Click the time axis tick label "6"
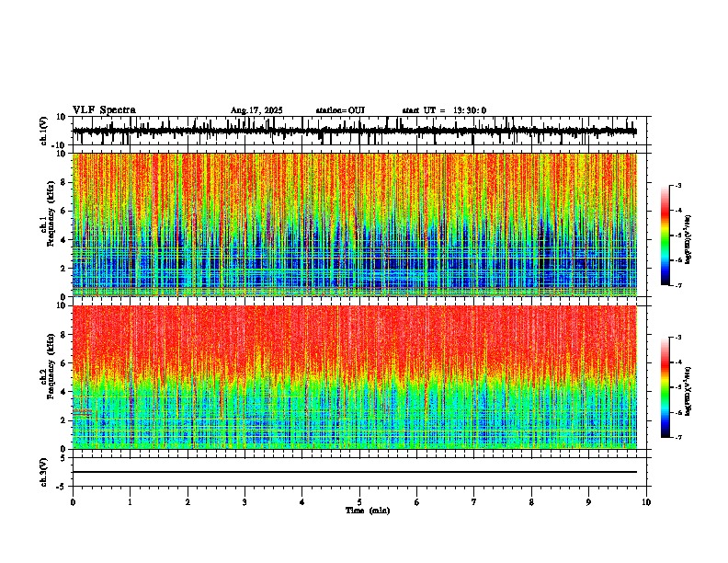 click(x=416, y=502)
